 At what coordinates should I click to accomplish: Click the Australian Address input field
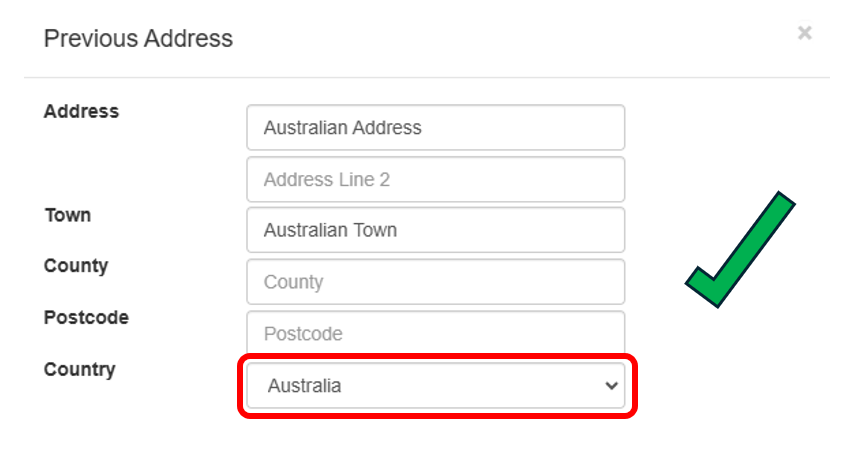point(435,128)
